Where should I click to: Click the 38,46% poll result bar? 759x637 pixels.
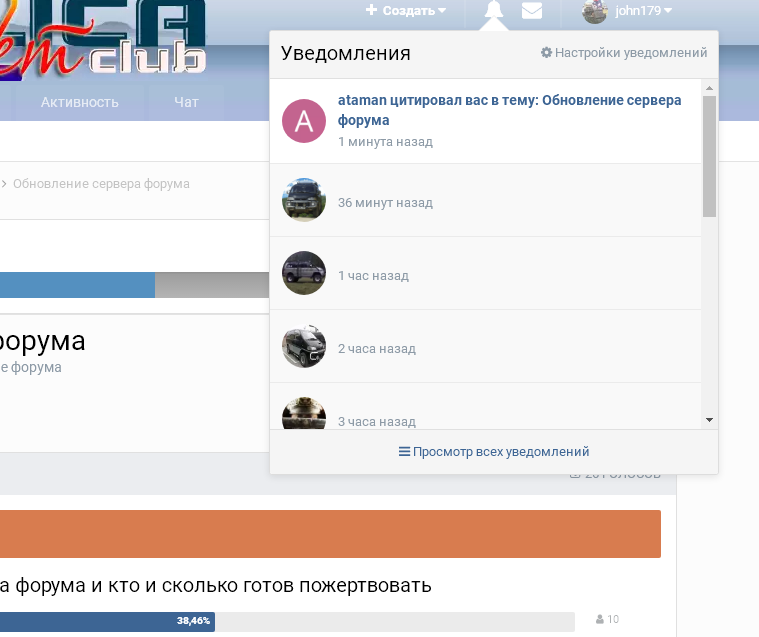105,621
